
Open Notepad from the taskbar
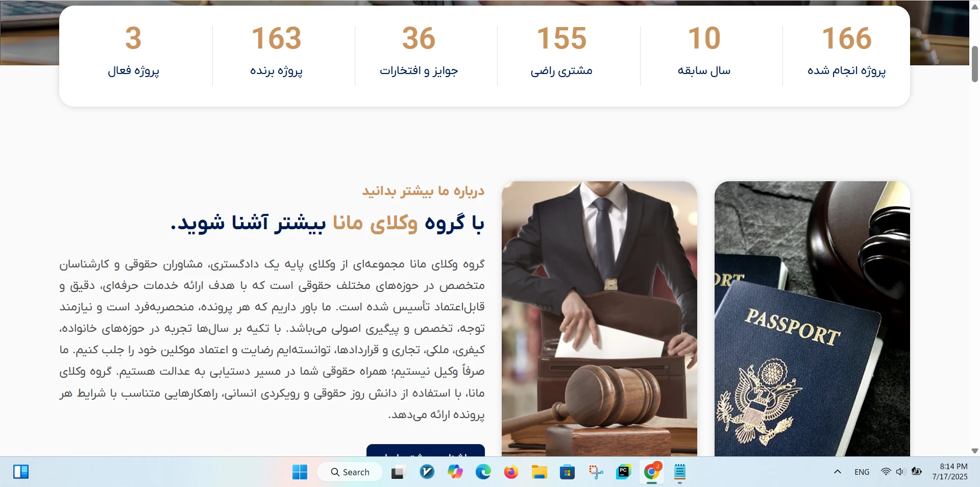click(679, 472)
